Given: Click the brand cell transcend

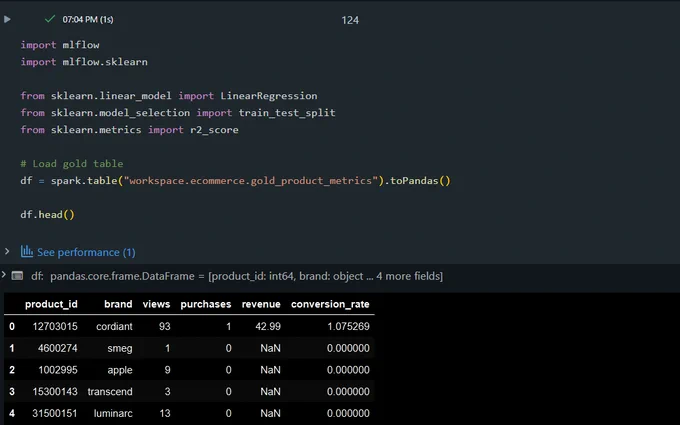Looking at the screenshot, I should (110, 391).
